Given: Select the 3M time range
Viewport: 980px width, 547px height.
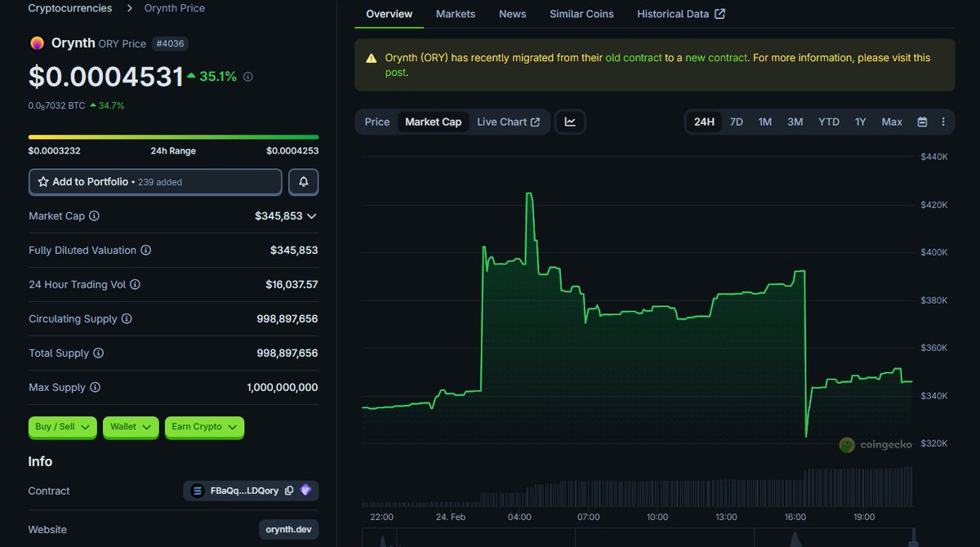Looking at the screenshot, I should tap(795, 122).
